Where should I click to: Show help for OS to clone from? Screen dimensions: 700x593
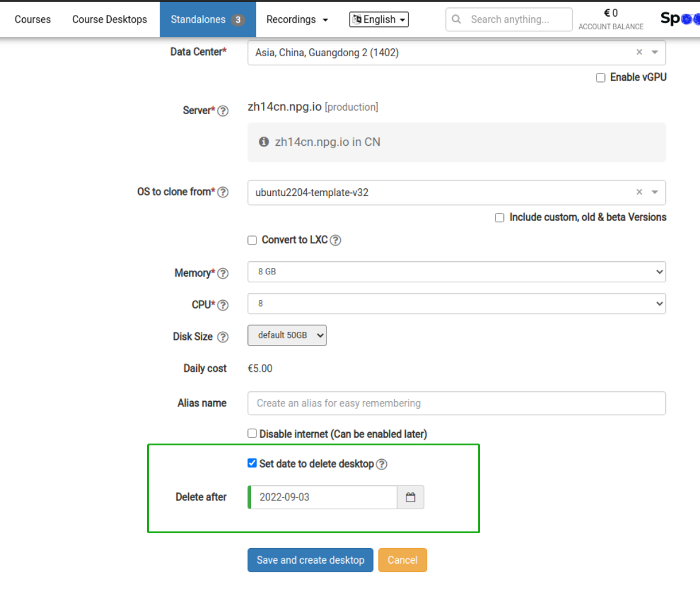[x=223, y=192]
